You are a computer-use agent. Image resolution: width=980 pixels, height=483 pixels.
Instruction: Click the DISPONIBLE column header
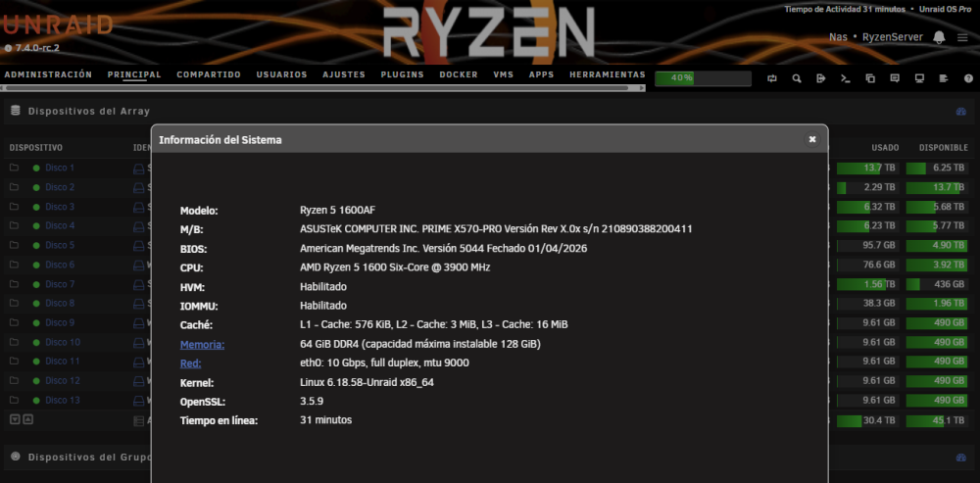pos(943,148)
